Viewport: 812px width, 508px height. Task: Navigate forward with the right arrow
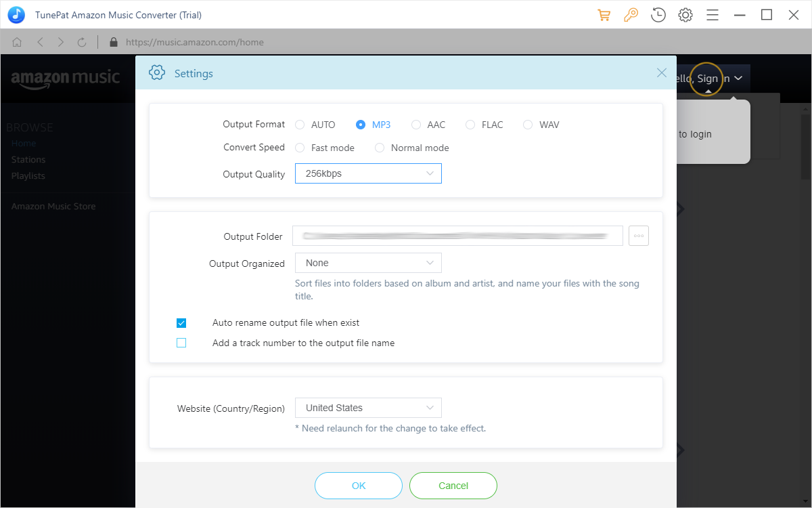61,42
